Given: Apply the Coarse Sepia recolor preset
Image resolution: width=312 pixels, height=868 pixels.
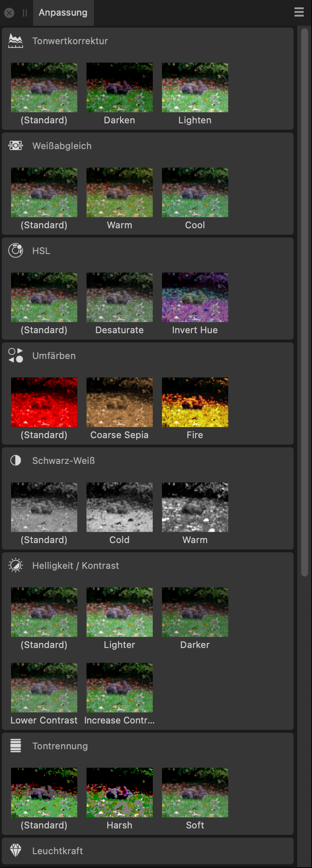Looking at the screenshot, I should tap(120, 402).
